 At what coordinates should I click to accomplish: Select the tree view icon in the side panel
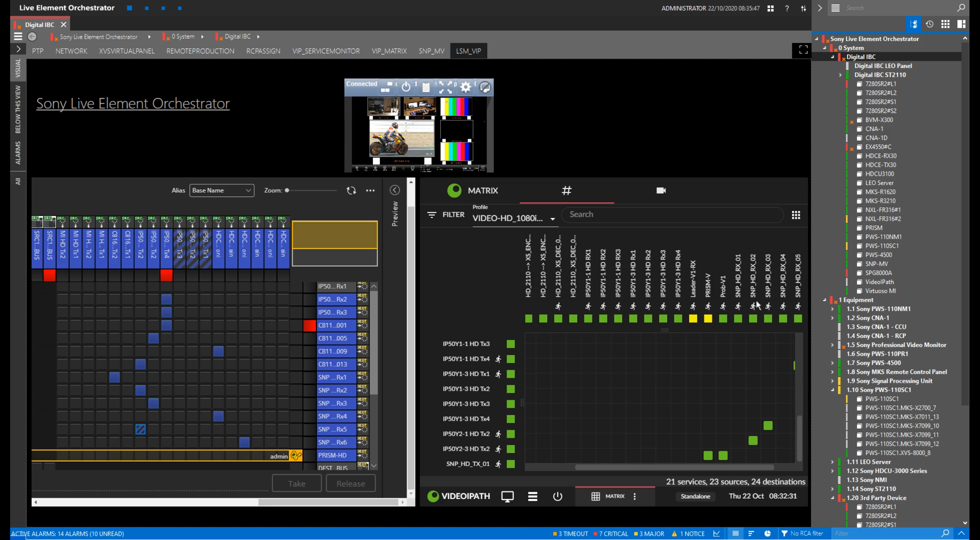point(914,24)
